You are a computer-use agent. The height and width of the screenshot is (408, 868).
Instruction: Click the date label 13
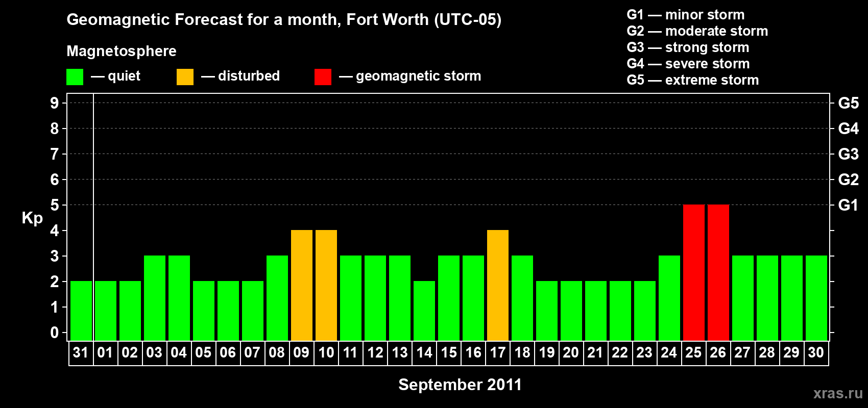coord(399,352)
